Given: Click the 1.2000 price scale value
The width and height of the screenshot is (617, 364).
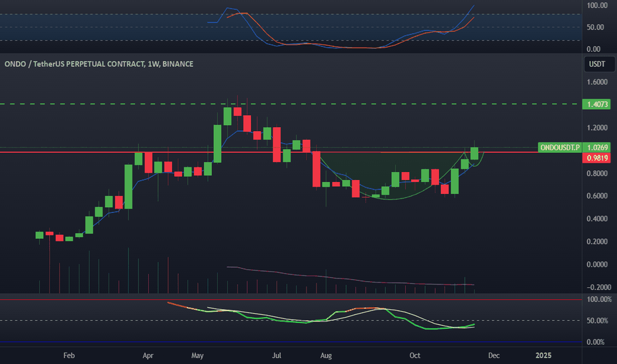Looking at the screenshot, I should 597,128.
